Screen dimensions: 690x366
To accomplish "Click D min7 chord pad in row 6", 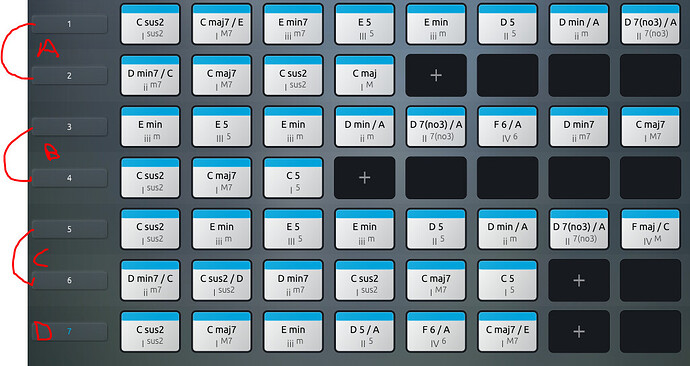I will click(x=293, y=280).
